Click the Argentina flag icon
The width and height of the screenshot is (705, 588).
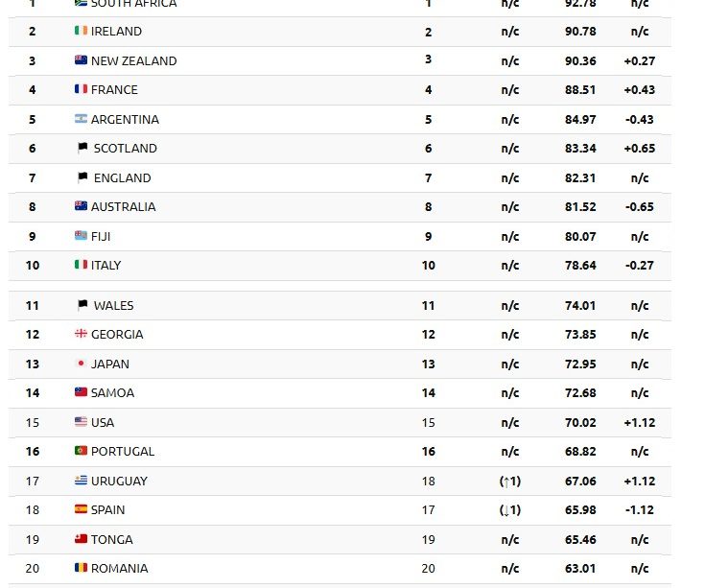[x=81, y=118]
